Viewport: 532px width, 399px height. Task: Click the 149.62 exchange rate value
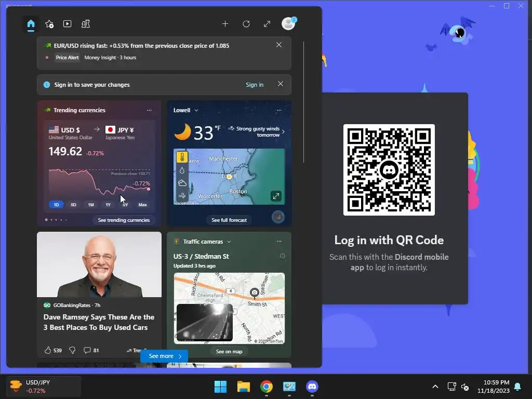[65, 151]
